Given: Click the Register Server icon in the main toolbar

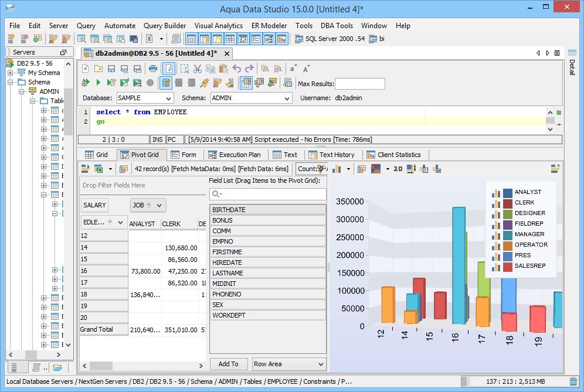Looking at the screenshot, I should point(11,39).
